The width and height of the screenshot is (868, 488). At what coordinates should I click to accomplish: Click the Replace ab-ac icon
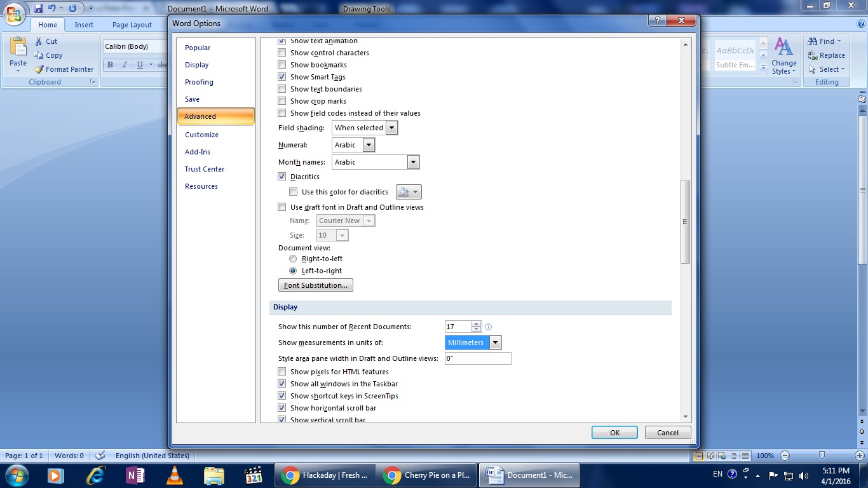pos(812,55)
